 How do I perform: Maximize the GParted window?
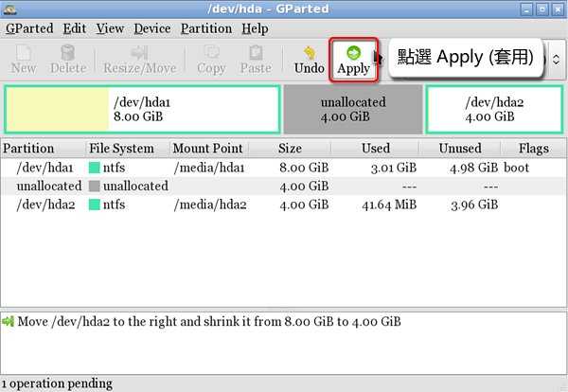click(x=541, y=9)
